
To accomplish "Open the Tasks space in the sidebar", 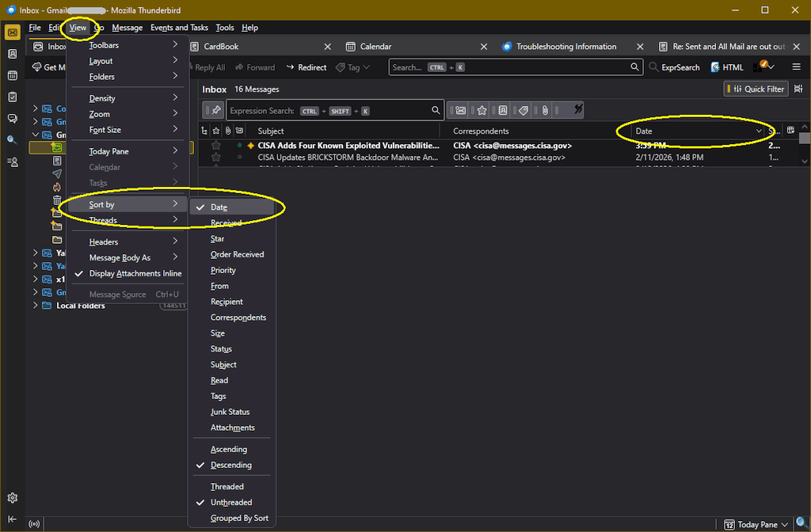I will click(x=12, y=97).
